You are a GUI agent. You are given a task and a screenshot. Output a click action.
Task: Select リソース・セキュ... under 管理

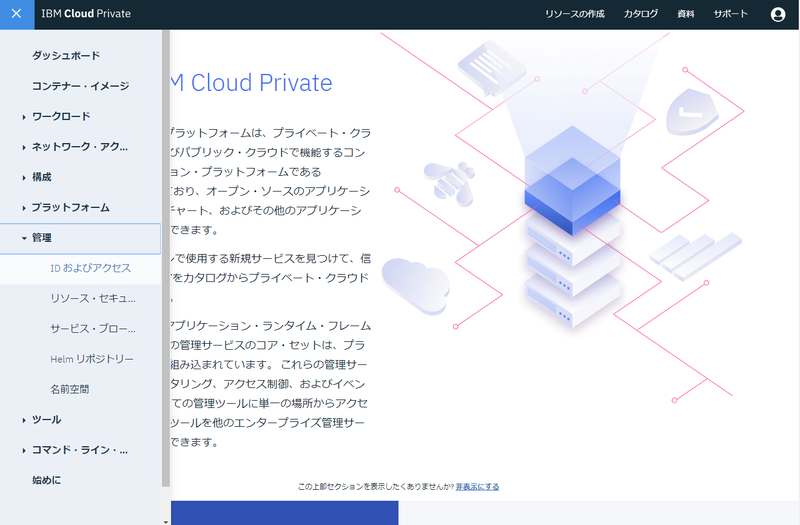click(x=93, y=298)
